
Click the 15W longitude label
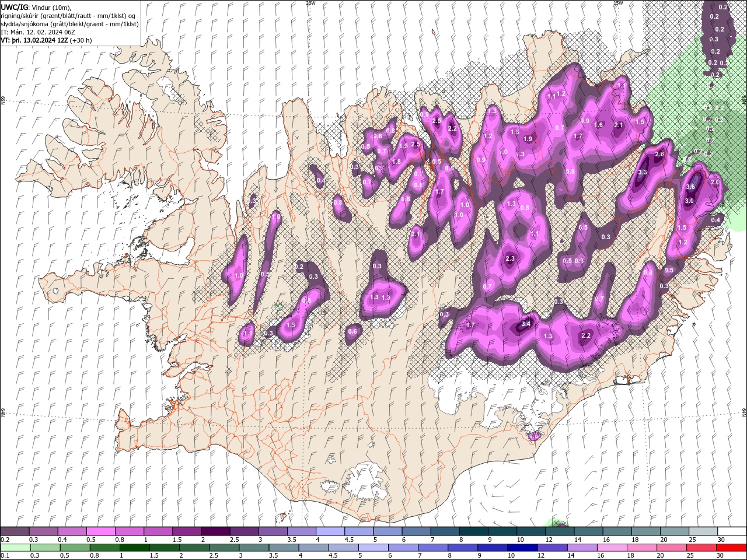(618, 3)
